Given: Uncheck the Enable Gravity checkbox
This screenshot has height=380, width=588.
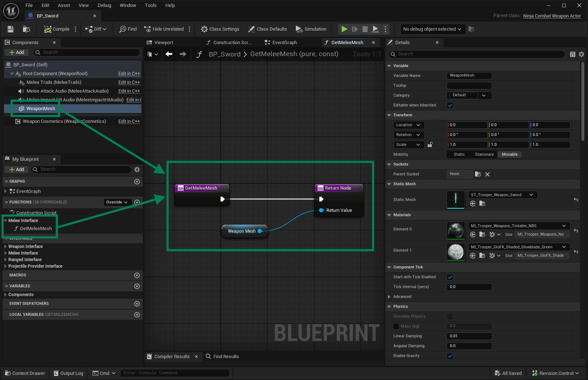Looking at the screenshot, I should (x=450, y=356).
